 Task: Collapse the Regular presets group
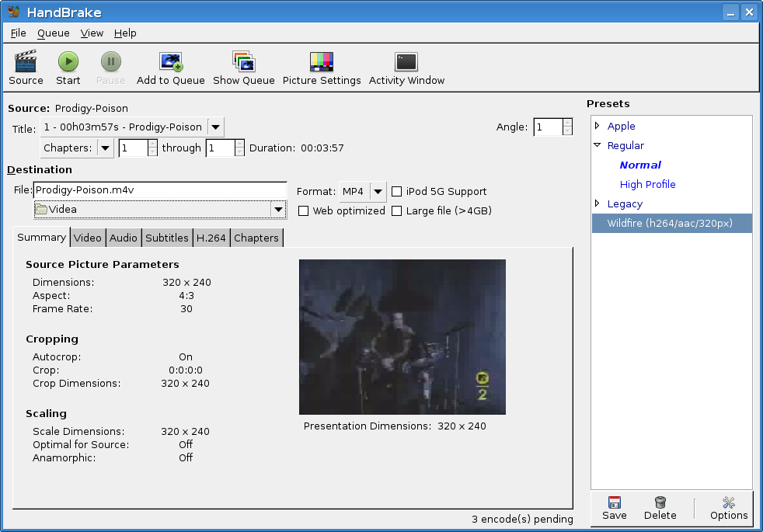pyautogui.click(x=598, y=145)
